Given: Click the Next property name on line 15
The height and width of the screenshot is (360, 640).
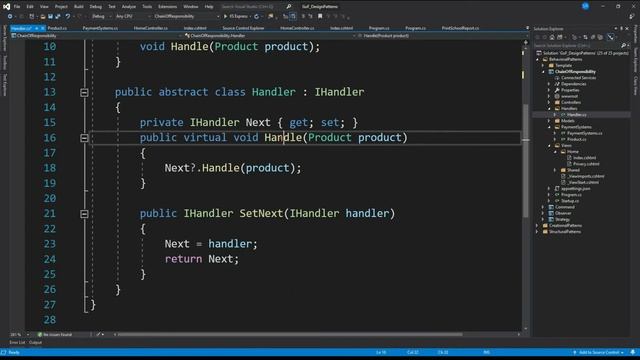Looking at the screenshot, I should pyautogui.click(x=258, y=122).
